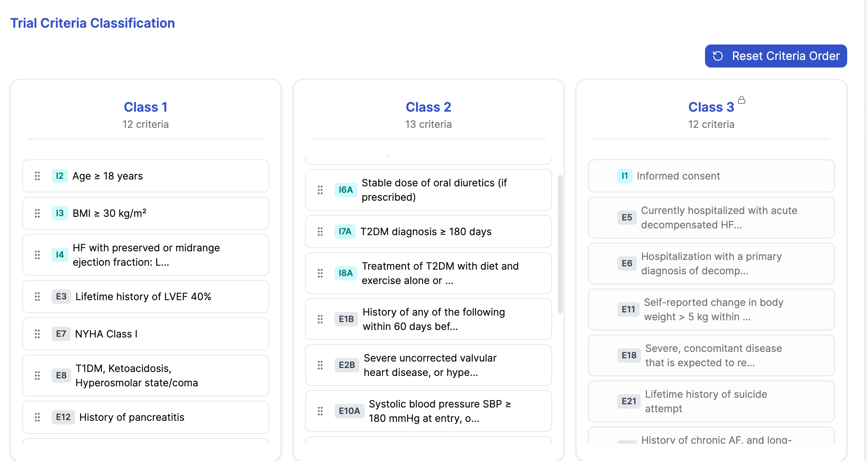Click the refresh icon in Reset button
The image size is (868, 461).
pos(718,56)
